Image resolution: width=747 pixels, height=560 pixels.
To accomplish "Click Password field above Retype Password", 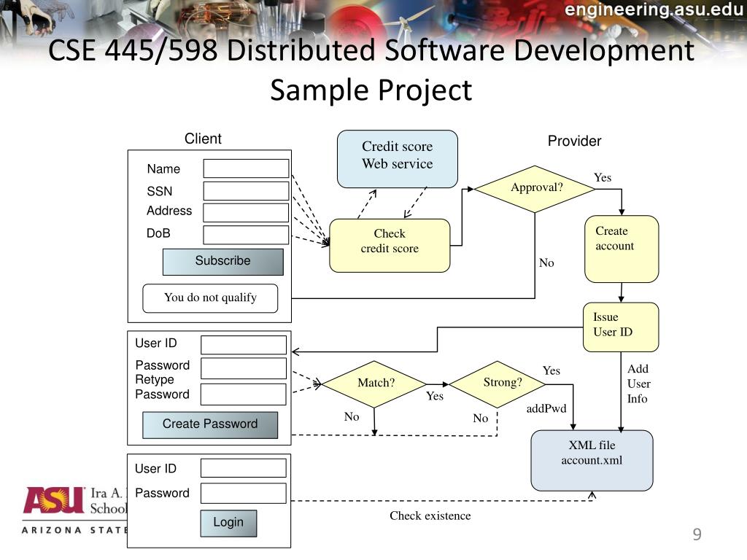I will 244,368.
